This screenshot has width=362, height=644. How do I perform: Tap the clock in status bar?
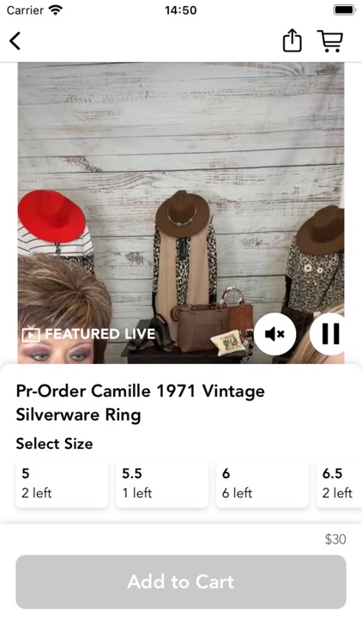point(181,9)
